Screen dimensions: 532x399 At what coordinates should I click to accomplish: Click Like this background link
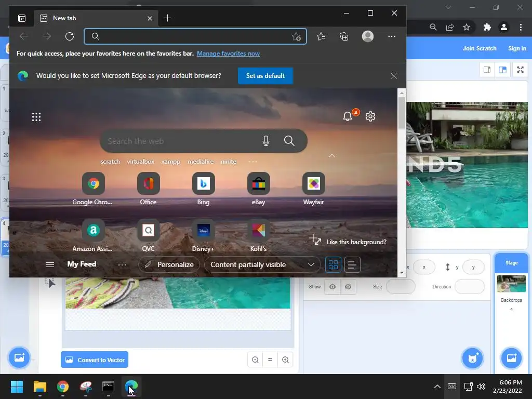tap(356, 242)
